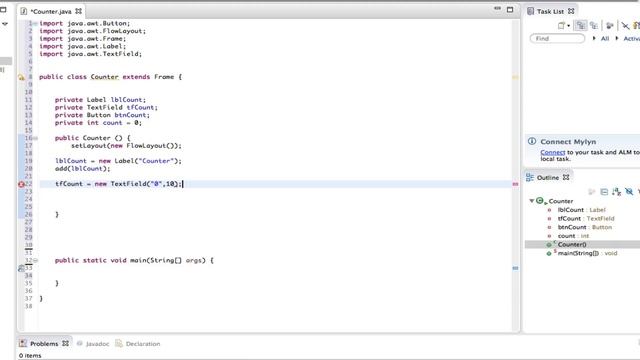Click the warning bulb on line 8
The width and height of the screenshot is (640, 360).
[x=21, y=77]
